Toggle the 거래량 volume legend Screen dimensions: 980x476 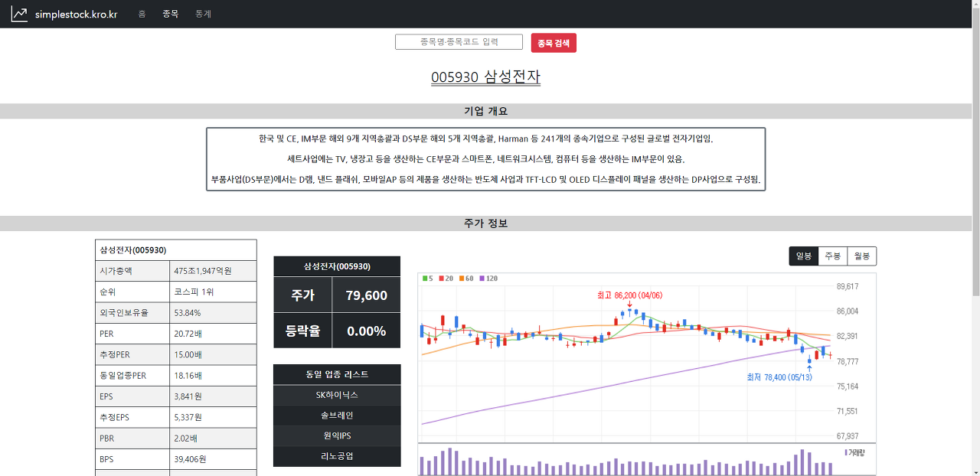click(x=854, y=452)
